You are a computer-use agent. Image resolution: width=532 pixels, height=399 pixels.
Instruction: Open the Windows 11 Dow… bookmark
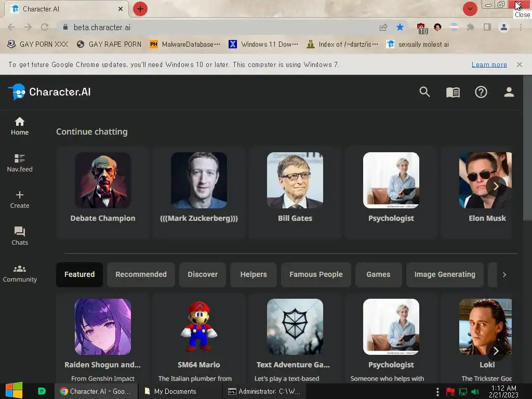coord(263,44)
